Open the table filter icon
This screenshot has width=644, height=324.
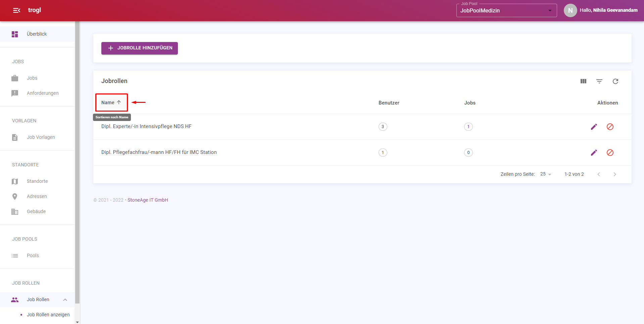point(599,81)
